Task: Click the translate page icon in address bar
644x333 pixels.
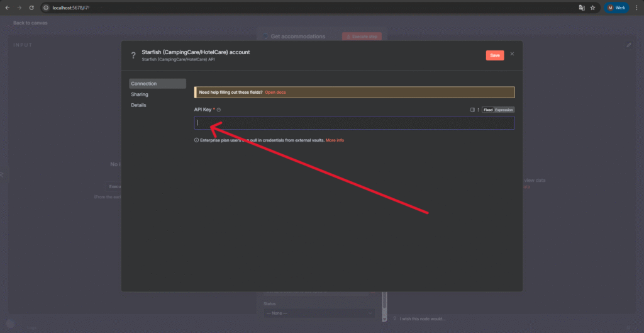Action: point(582,8)
